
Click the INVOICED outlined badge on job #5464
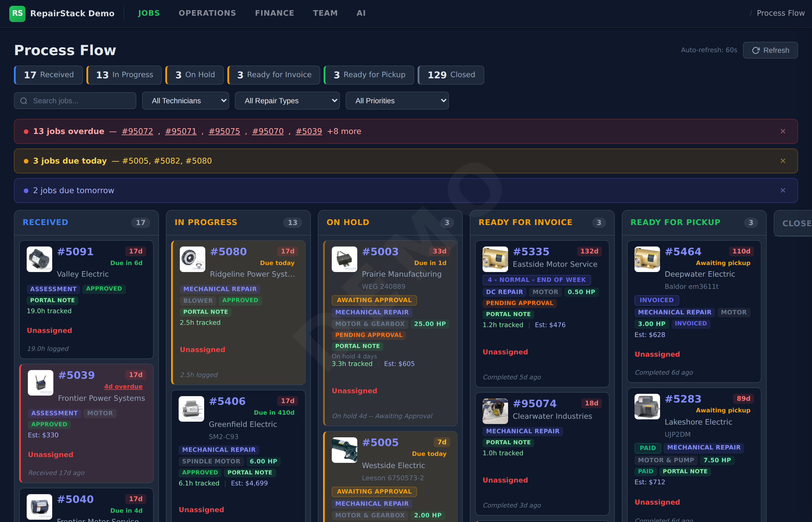click(x=657, y=300)
